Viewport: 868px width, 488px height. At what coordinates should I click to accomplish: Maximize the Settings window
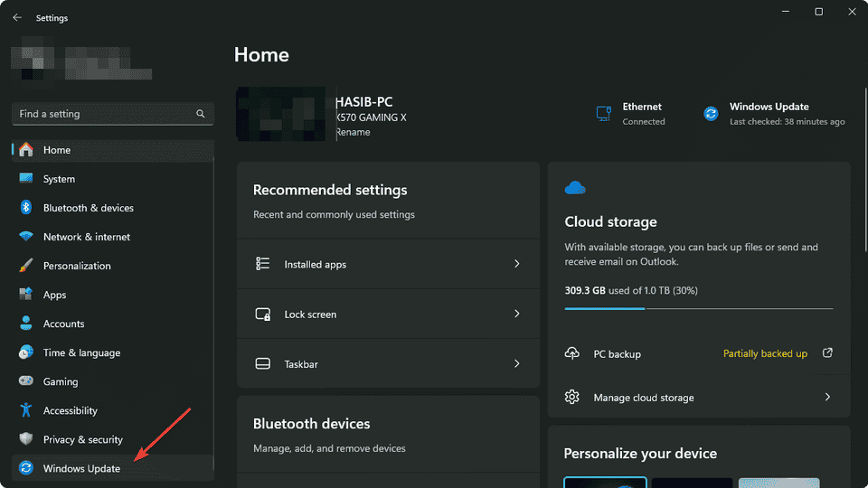[x=819, y=12]
